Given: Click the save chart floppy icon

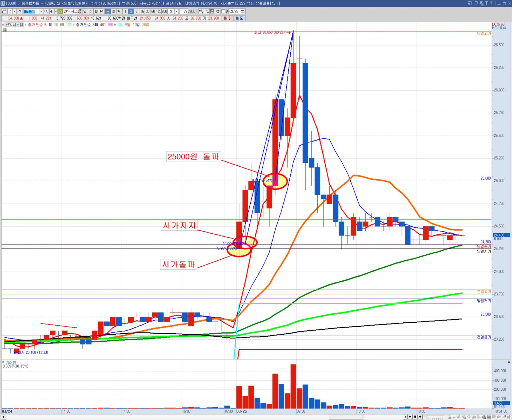Looking at the screenshot, I should [212, 11].
